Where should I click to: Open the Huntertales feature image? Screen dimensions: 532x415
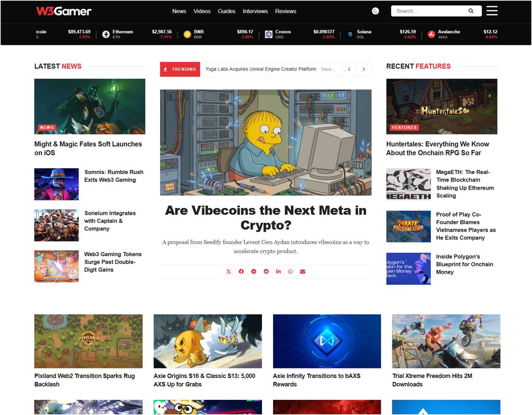(x=442, y=107)
